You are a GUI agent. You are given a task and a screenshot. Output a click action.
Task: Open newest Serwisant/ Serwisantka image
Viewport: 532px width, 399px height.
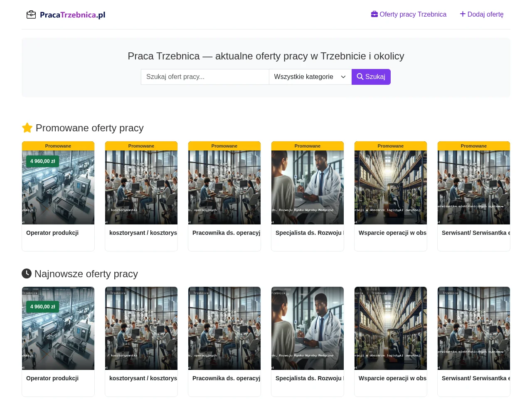474,328
